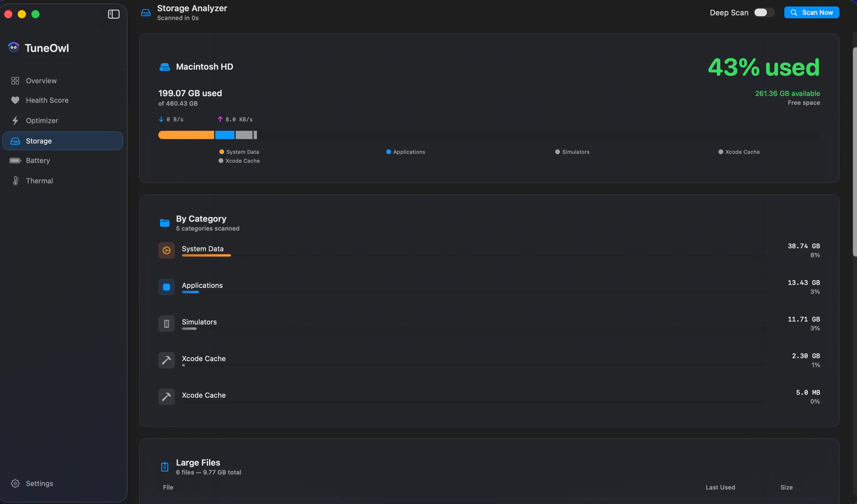857x504 pixels.
Task: Click the Settings gear icon
Action: coord(15,483)
